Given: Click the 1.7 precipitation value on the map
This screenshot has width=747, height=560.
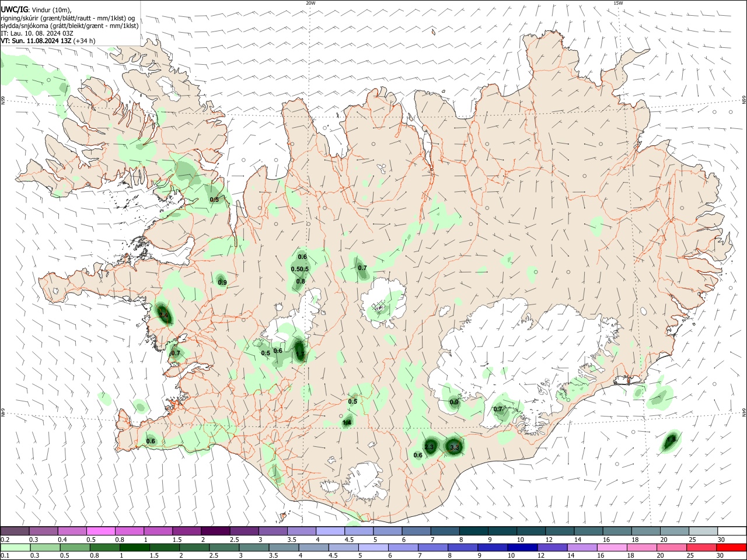Looking at the screenshot, I should pos(300,353).
